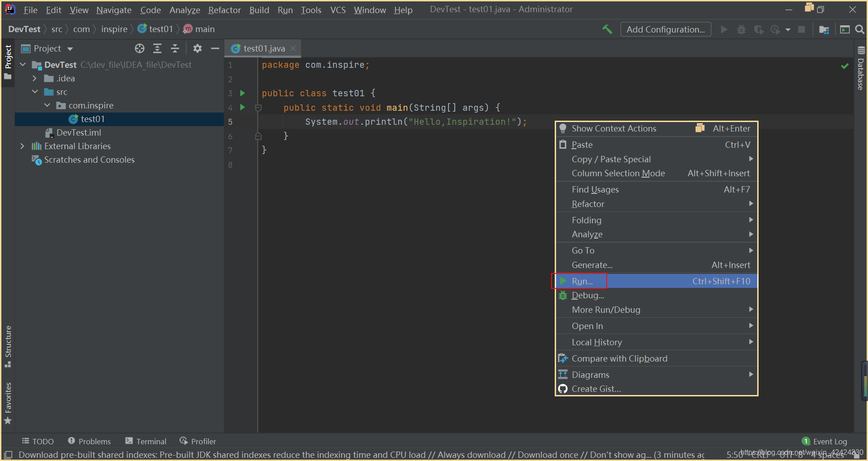Open Project Structure icon in toolbar

point(824,29)
